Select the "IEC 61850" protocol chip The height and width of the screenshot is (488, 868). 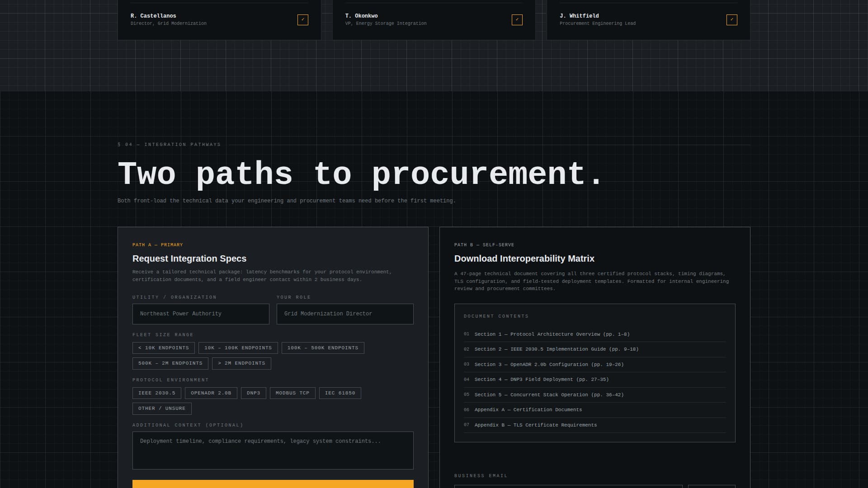tap(340, 393)
